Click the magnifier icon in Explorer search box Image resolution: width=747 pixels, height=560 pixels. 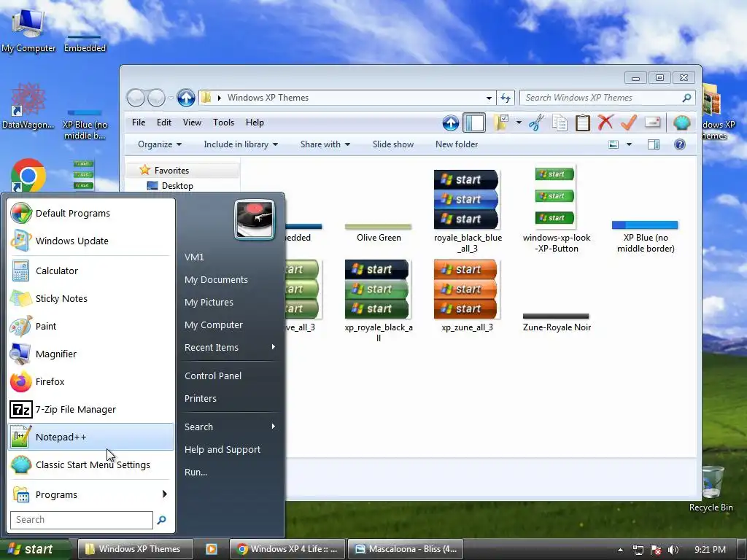[x=686, y=98]
